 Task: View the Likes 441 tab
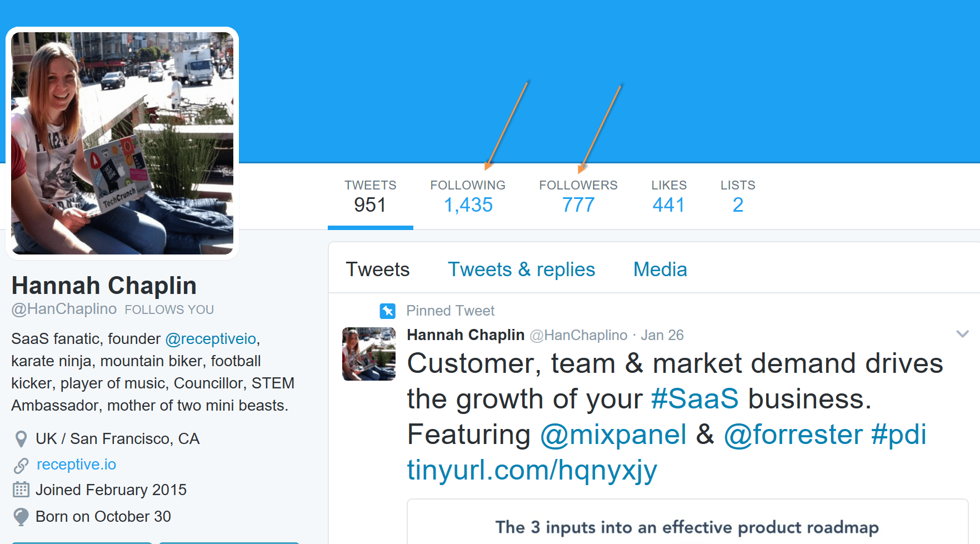(x=669, y=197)
